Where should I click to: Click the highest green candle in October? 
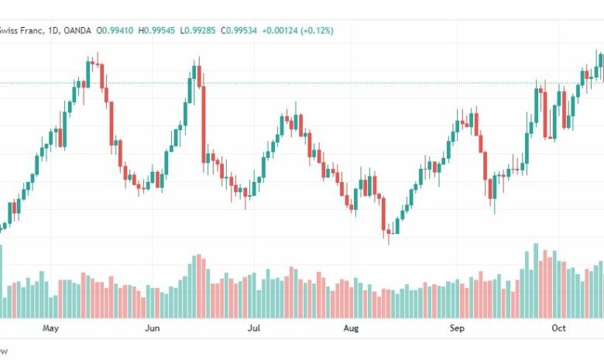click(x=601, y=61)
